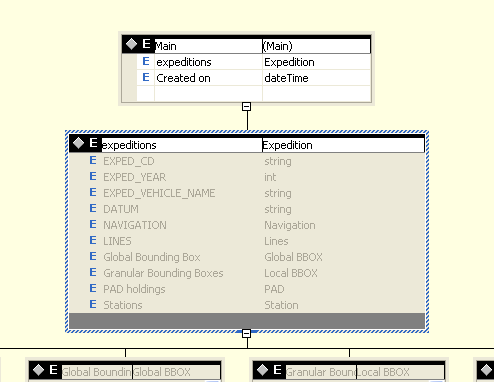Click the E icon beside EXPED_CD

pyautogui.click(x=93, y=161)
